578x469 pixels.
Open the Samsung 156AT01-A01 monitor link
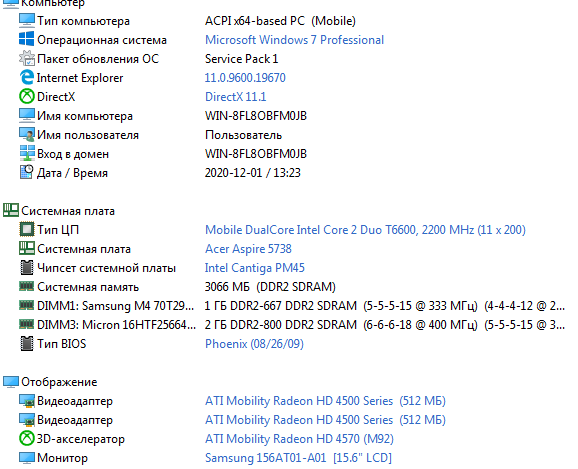pyautogui.click(x=298, y=458)
